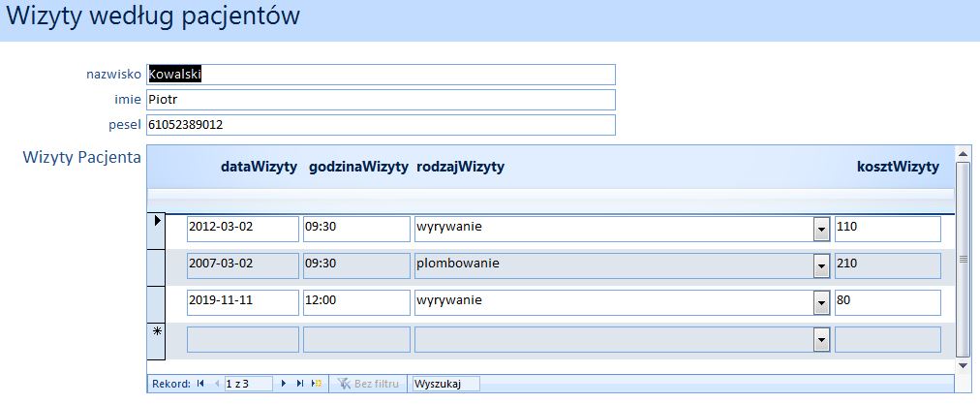Click the subform vertical scrollbar thumb
The width and height of the screenshot is (980, 404).
[x=964, y=259]
